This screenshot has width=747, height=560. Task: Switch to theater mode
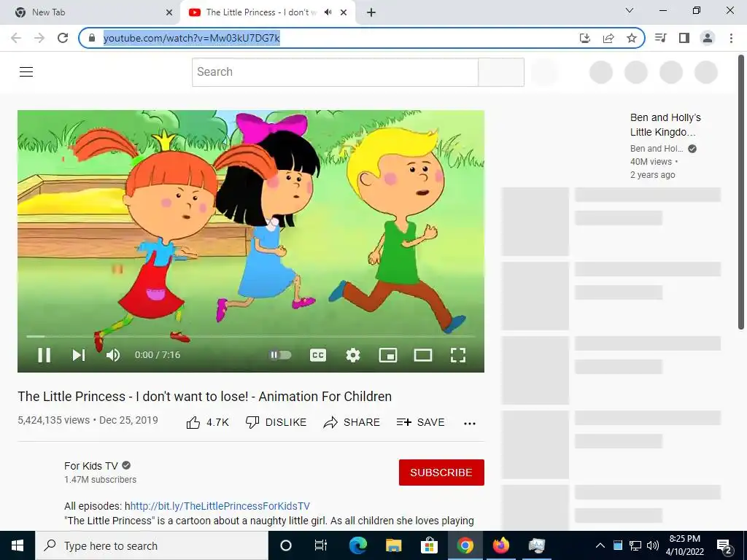(423, 355)
